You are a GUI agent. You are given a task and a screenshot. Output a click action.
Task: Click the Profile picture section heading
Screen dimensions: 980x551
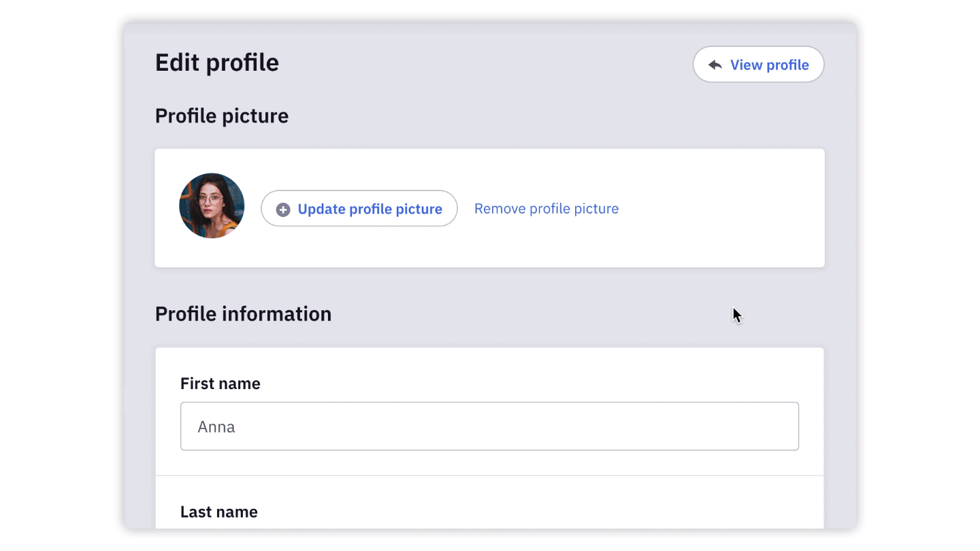click(222, 116)
